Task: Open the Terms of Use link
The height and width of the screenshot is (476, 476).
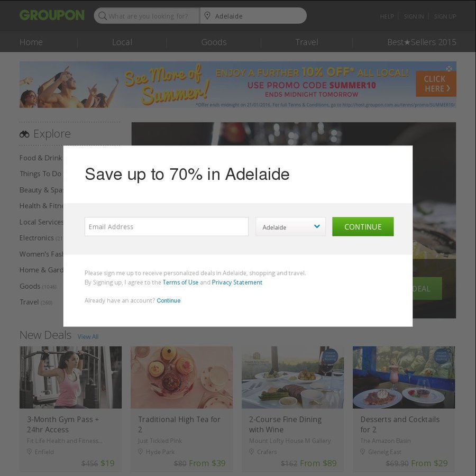Action: coord(180,282)
